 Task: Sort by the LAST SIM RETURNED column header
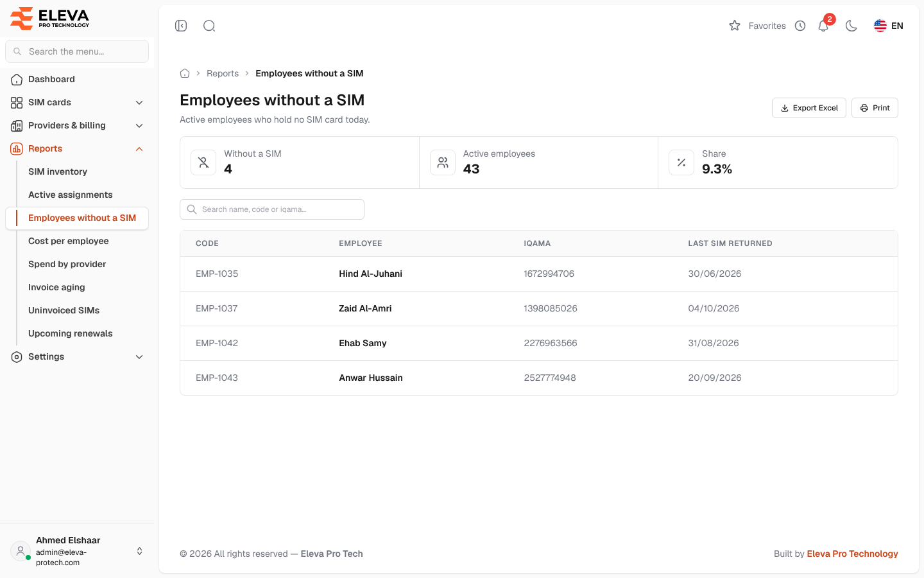(x=730, y=243)
